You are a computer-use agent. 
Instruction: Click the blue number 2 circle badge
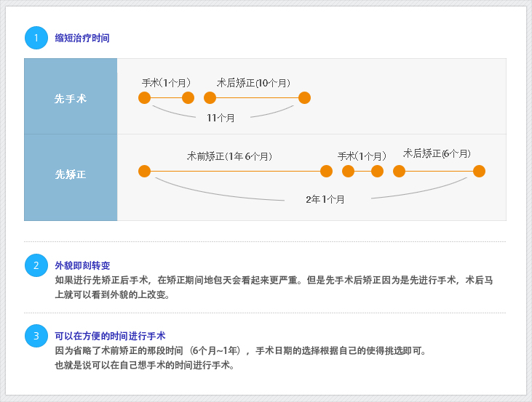36,265
